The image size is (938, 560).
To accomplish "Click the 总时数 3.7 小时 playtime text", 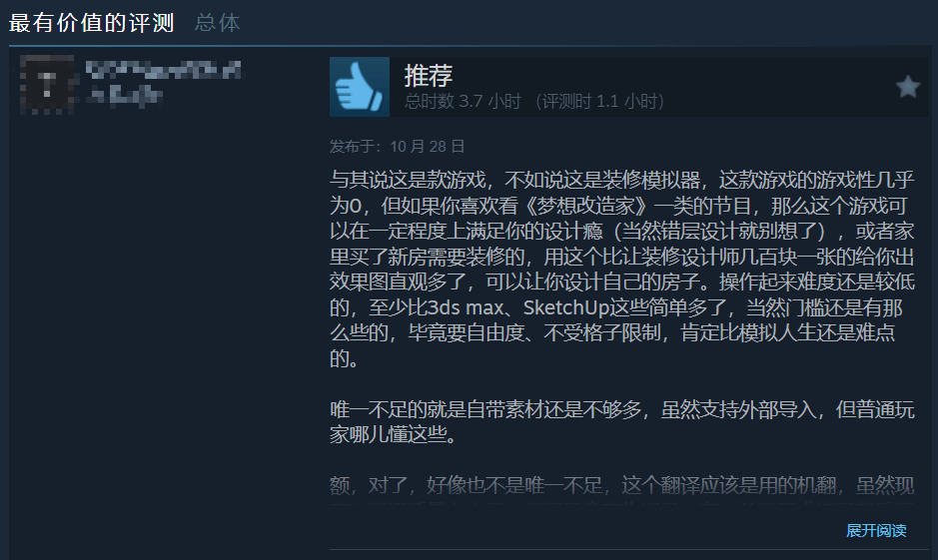I will click(463, 102).
